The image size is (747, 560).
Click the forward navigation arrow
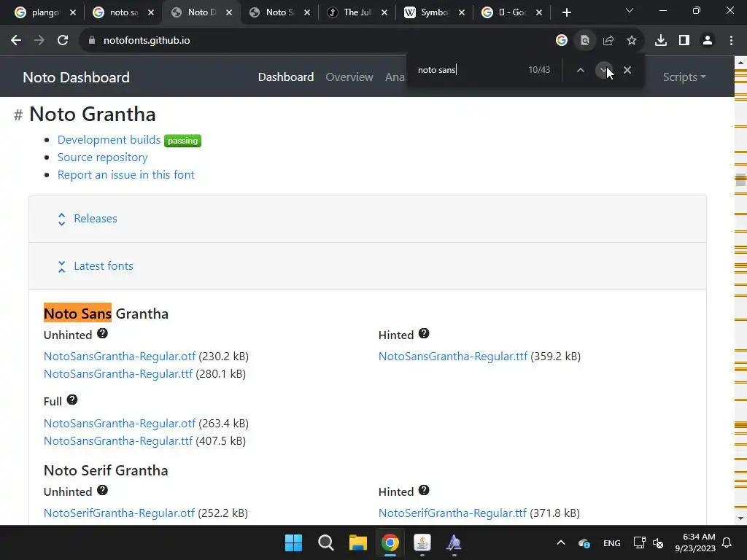tap(39, 41)
